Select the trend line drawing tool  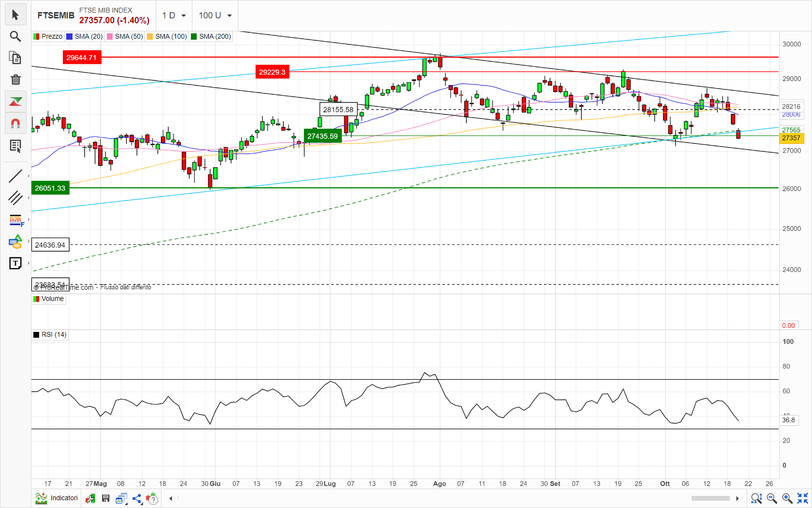15,176
